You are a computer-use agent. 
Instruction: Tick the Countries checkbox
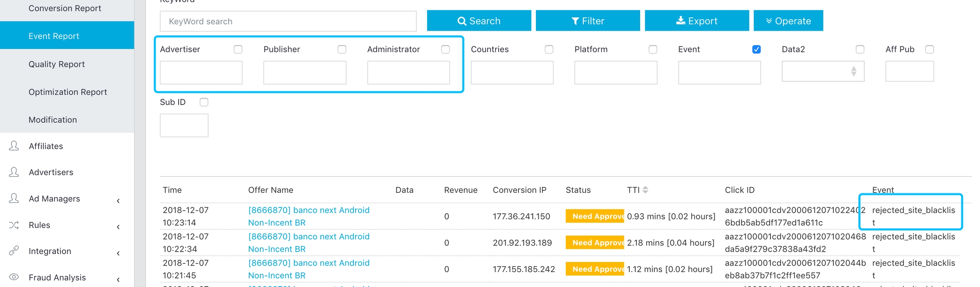[549, 49]
